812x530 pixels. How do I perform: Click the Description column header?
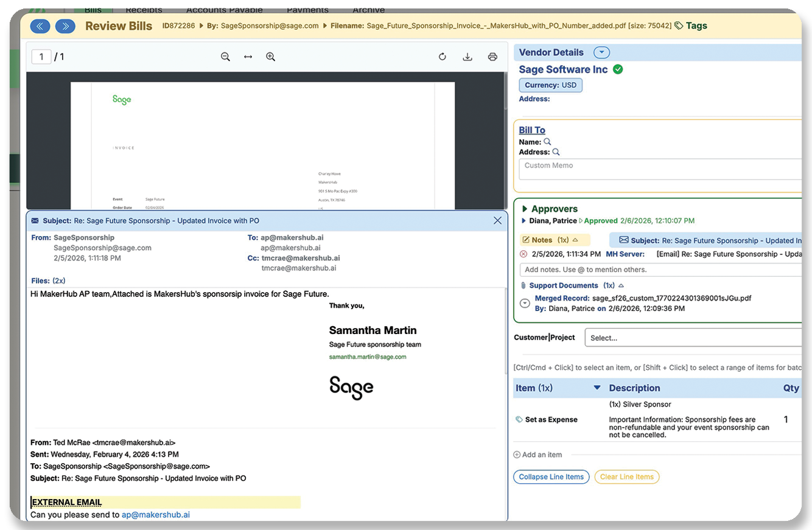pyautogui.click(x=634, y=388)
